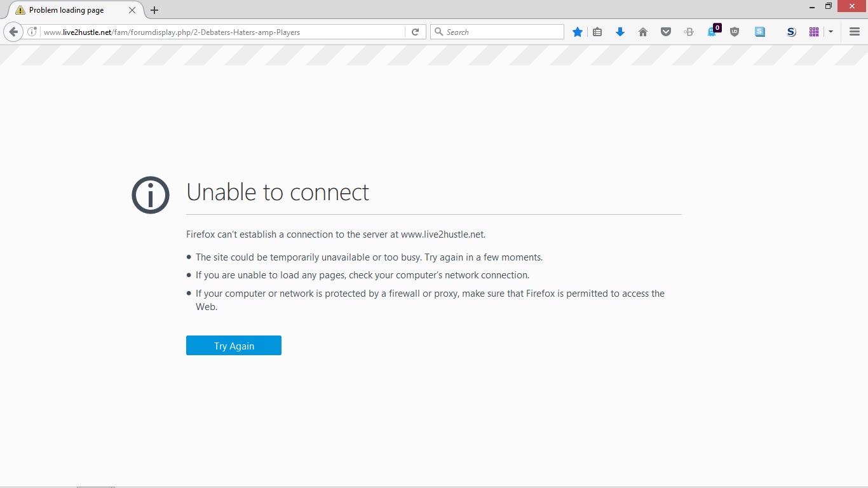Show site information icon in the address bar
The image size is (868, 488).
click(32, 32)
